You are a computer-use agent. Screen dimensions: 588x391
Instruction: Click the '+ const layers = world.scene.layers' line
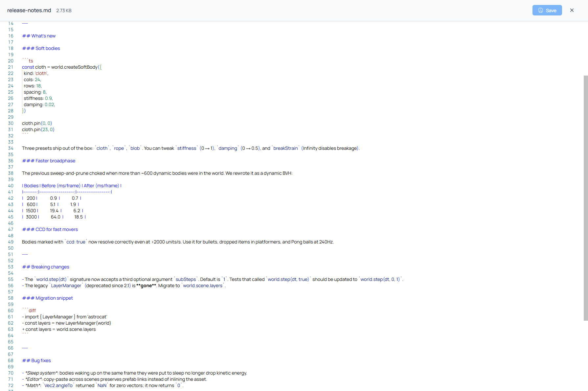click(59, 329)
